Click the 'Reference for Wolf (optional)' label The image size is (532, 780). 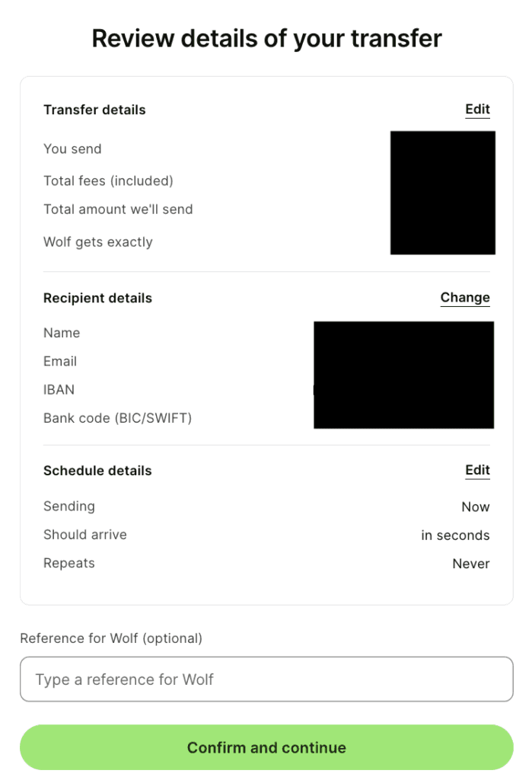(111, 638)
